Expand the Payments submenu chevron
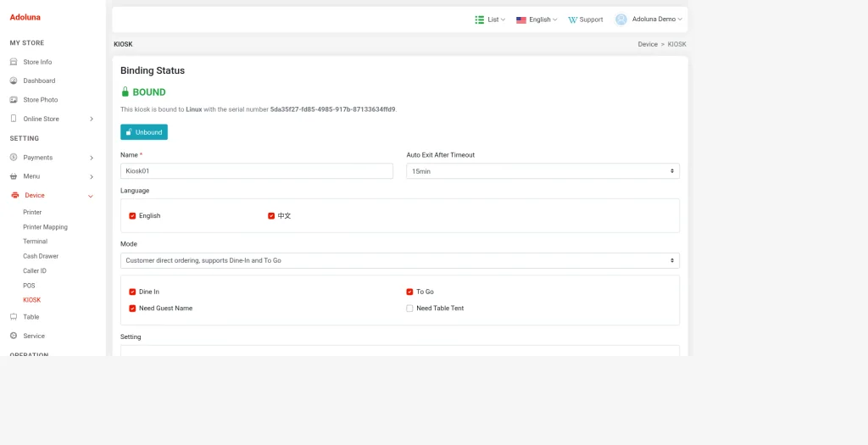The image size is (868, 445). click(x=92, y=158)
